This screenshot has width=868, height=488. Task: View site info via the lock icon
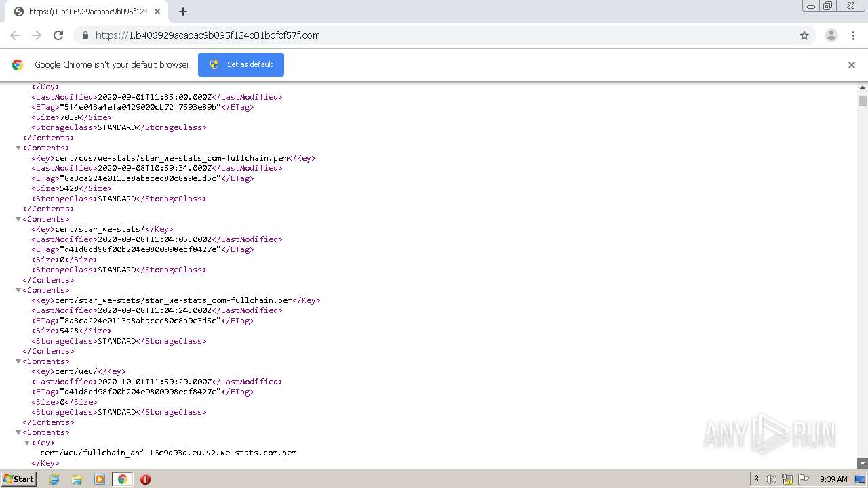(x=85, y=35)
